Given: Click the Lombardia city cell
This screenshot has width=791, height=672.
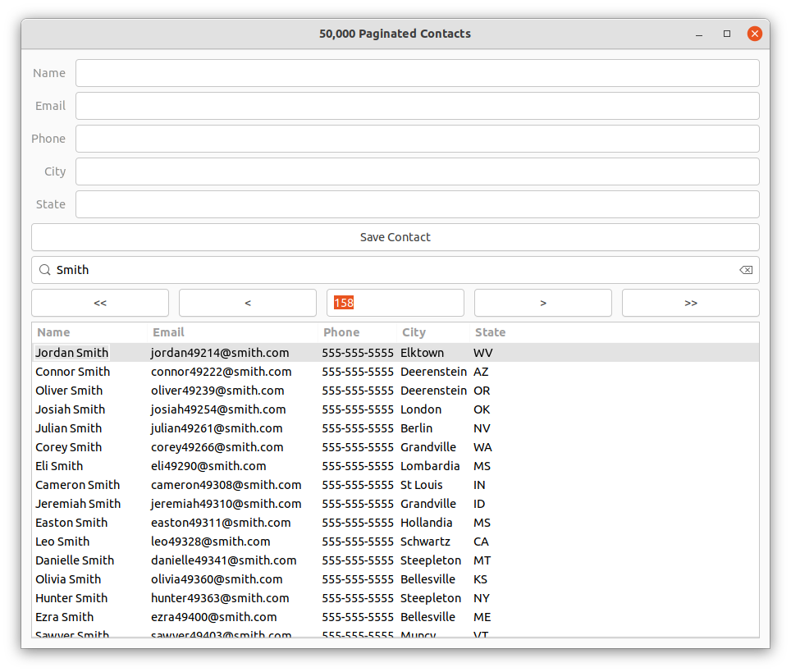Looking at the screenshot, I should (x=430, y=466).
